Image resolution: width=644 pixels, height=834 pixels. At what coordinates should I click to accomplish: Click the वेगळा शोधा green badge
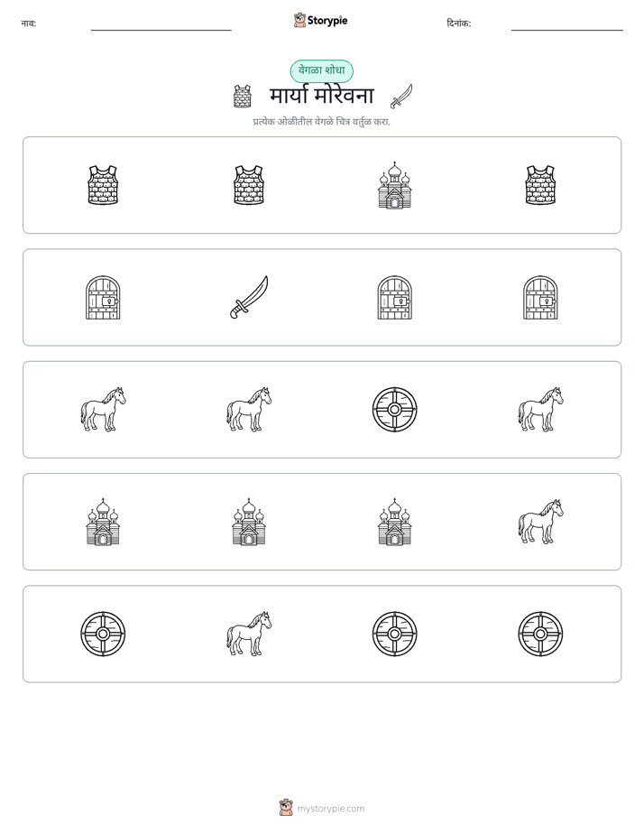[x=321, y=70]
